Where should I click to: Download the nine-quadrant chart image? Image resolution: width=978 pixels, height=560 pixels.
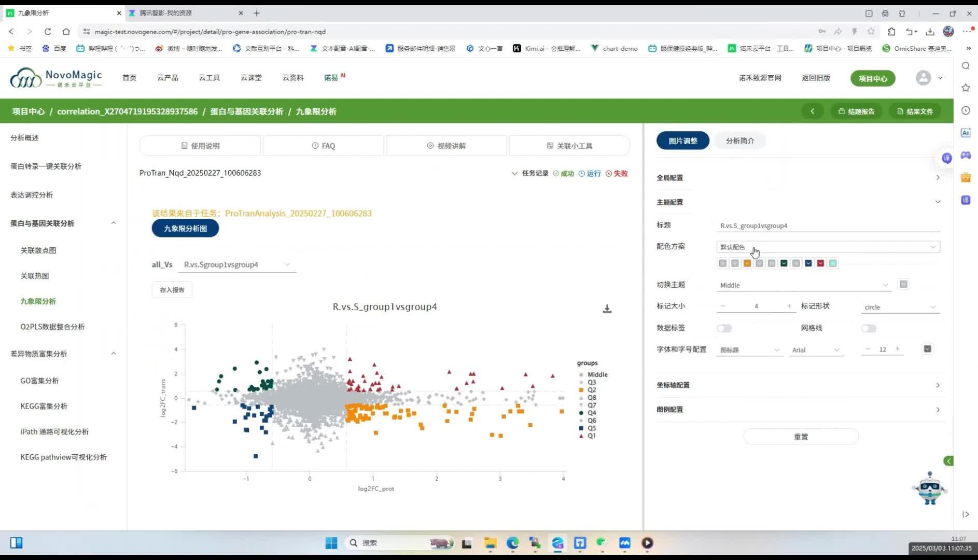tap(606, 309)
